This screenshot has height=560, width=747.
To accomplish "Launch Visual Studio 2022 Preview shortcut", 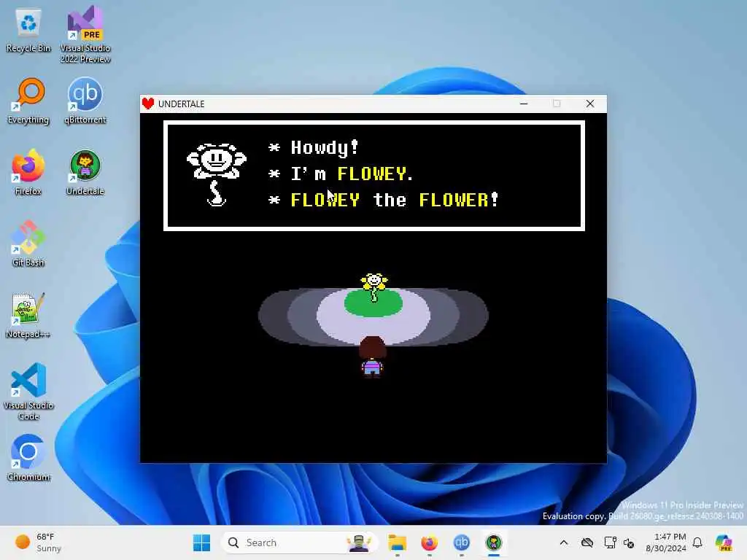I will point(85,34).
